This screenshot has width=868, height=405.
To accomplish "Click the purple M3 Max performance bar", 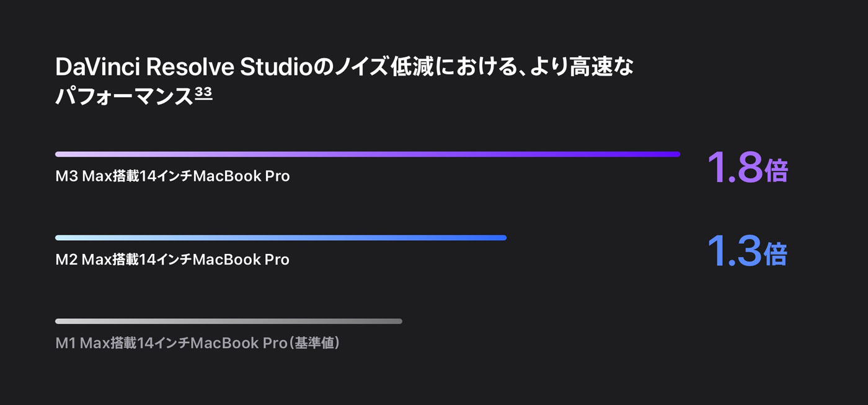I will click(368, 154).
